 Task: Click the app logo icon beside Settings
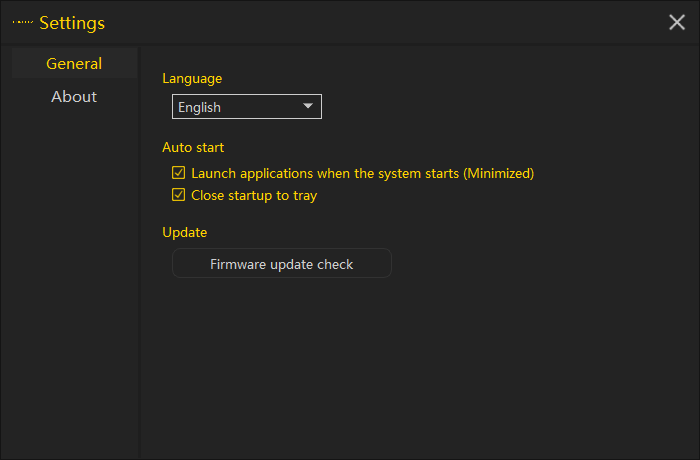(x=23, y=23)
